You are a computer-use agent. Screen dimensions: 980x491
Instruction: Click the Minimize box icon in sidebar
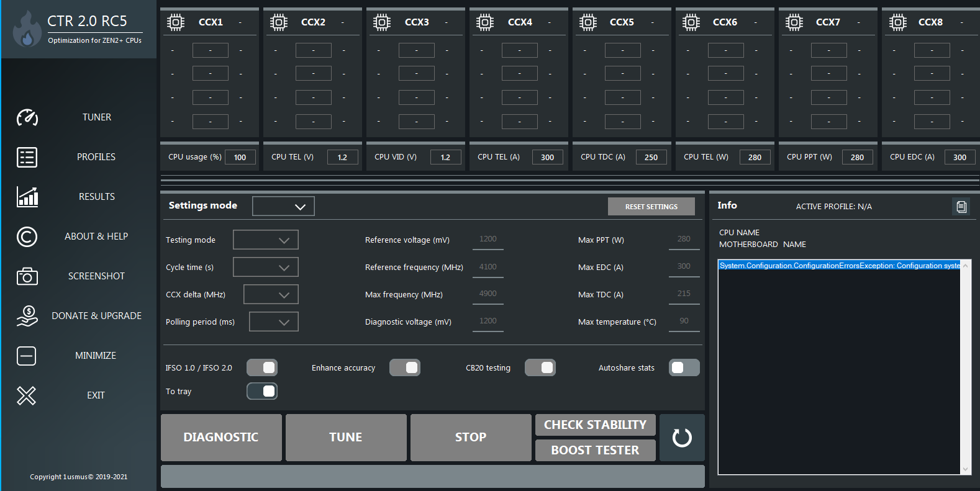[26, 356]
